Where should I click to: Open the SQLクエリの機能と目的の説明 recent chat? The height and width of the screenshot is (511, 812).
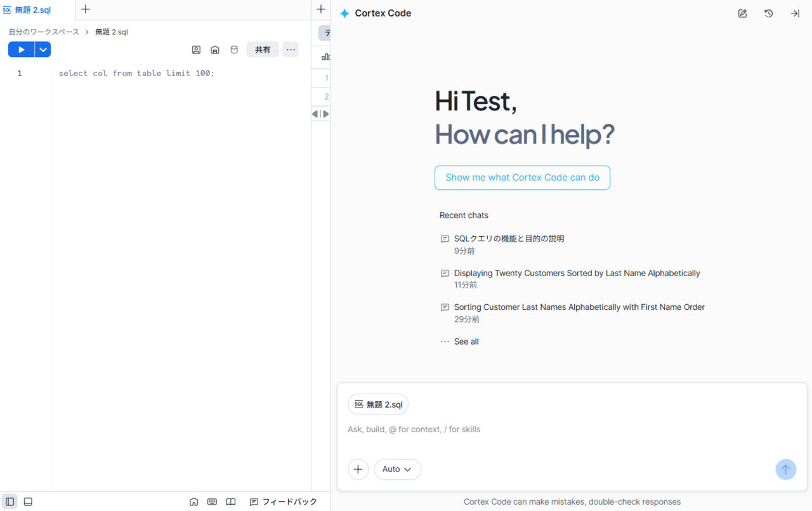[509, 239]
